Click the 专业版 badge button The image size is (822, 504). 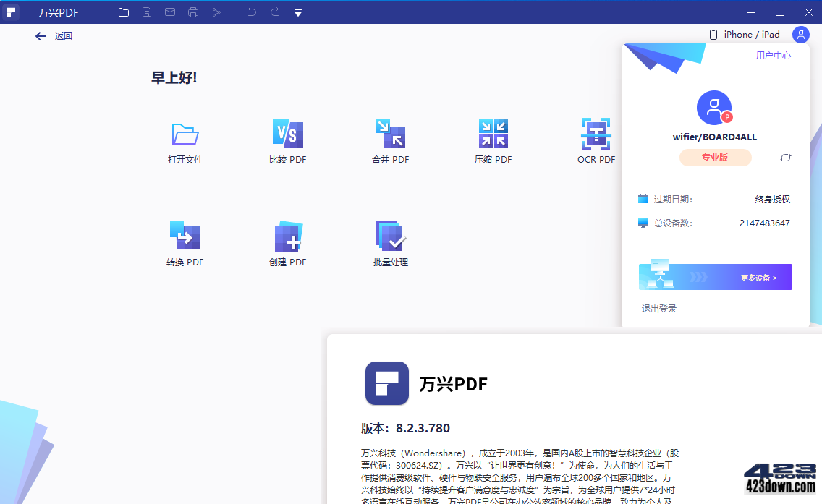point(715,158)
